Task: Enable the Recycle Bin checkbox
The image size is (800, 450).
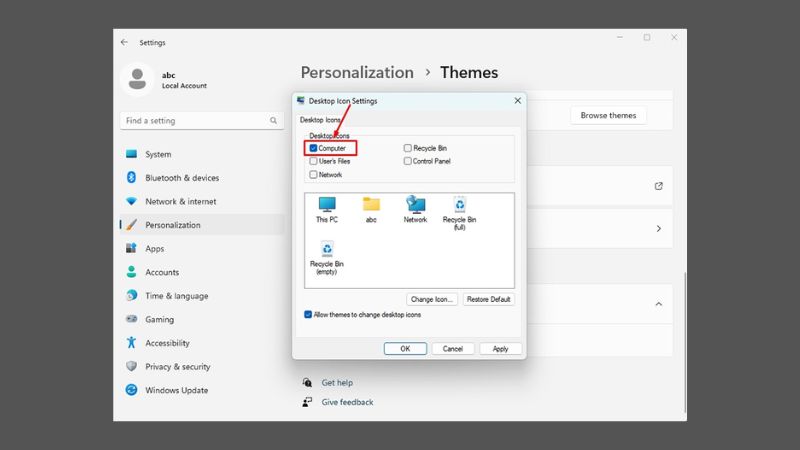Action: pos(408,148)
